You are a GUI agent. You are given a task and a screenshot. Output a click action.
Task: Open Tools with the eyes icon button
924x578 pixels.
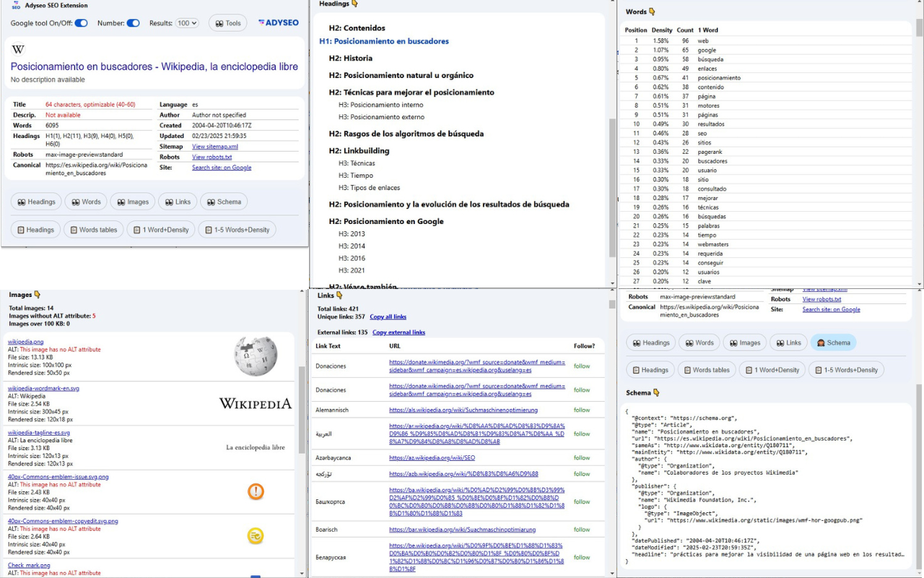[x=227, y=23]
